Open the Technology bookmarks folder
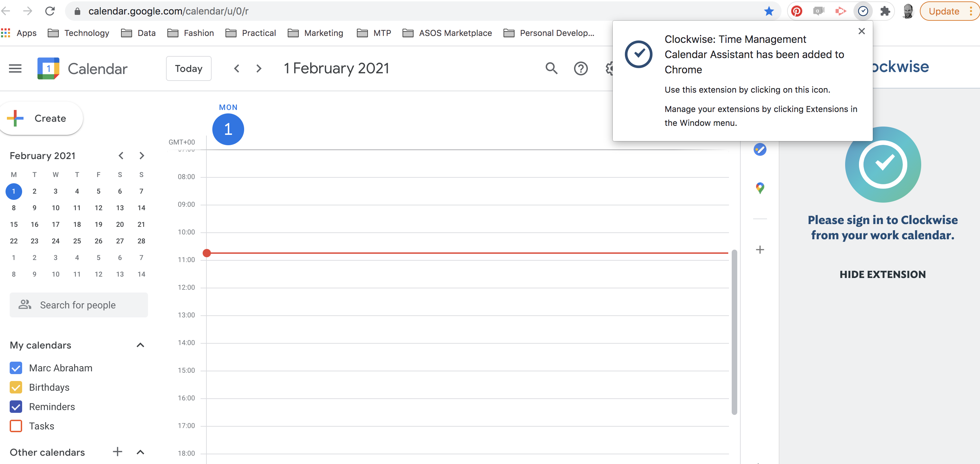This screenshot has height=464, width=980. [79, 33]
